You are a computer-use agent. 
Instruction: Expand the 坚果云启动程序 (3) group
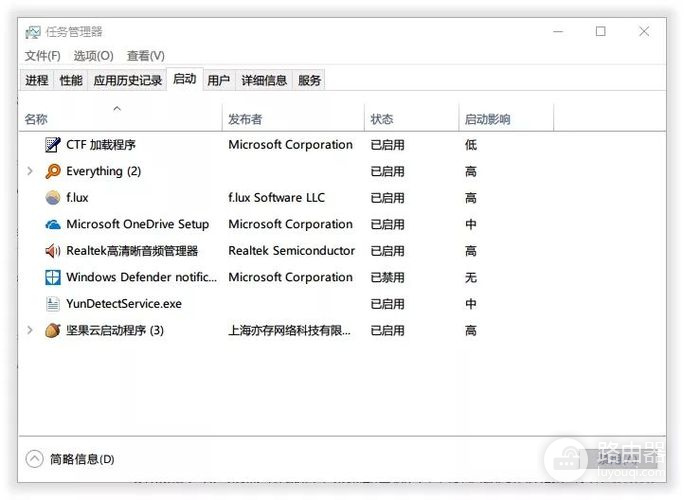click(30, 330)
